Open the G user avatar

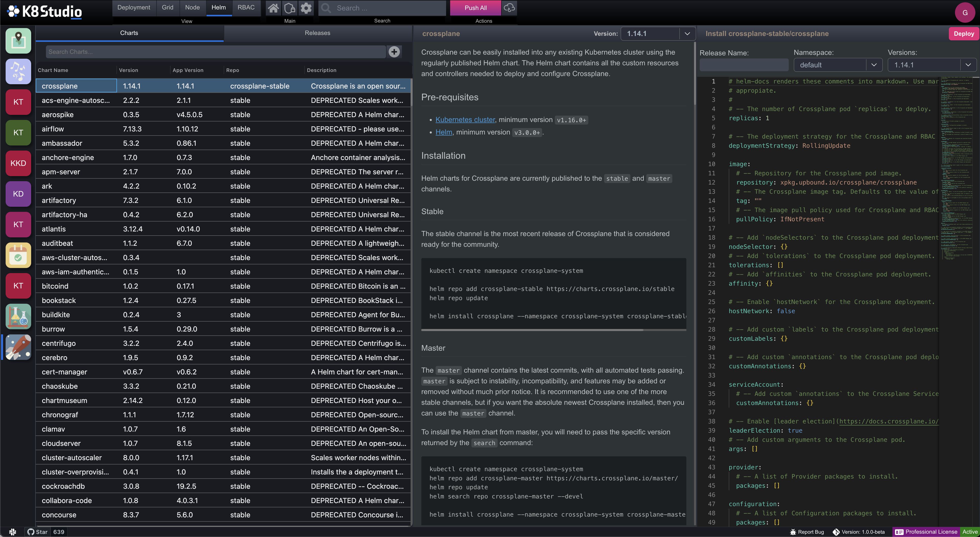[x=965, y=13]
